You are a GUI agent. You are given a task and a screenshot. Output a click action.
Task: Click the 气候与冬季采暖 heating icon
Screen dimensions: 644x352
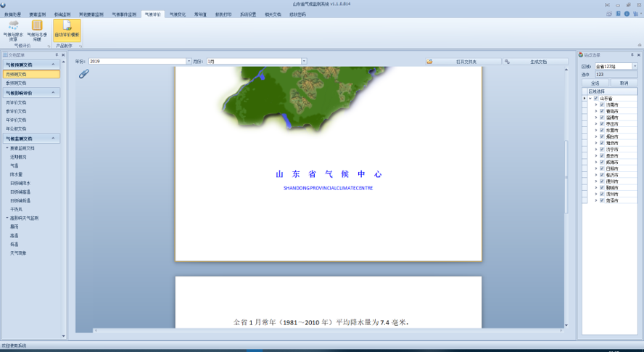pyautogui.click(x=37, y=26)
